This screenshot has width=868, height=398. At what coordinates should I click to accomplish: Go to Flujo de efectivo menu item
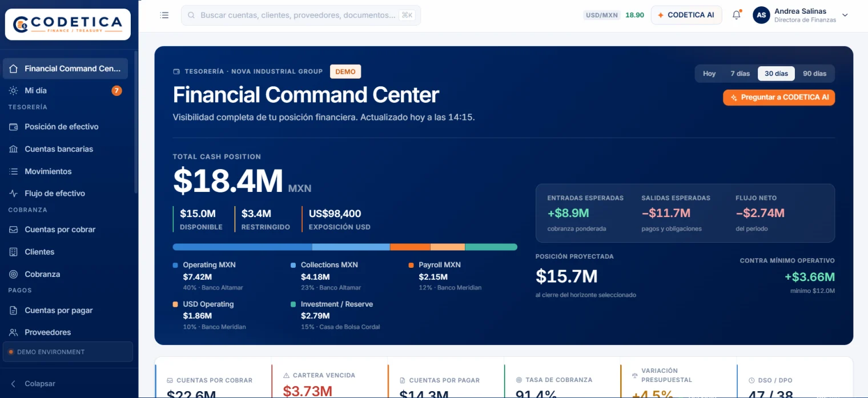[65, 194]
